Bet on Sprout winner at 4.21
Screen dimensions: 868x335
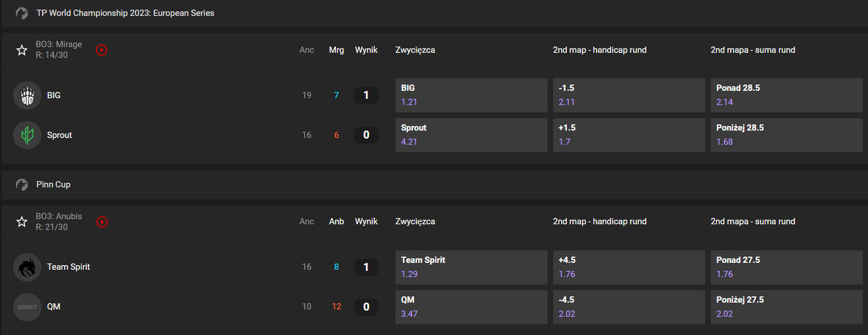[x=471, y=135]
